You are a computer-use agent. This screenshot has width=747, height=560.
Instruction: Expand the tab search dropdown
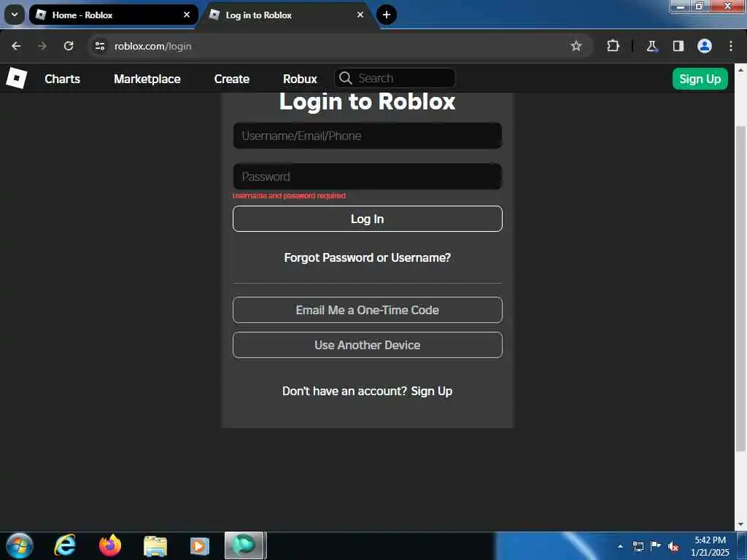pos(15,15)
